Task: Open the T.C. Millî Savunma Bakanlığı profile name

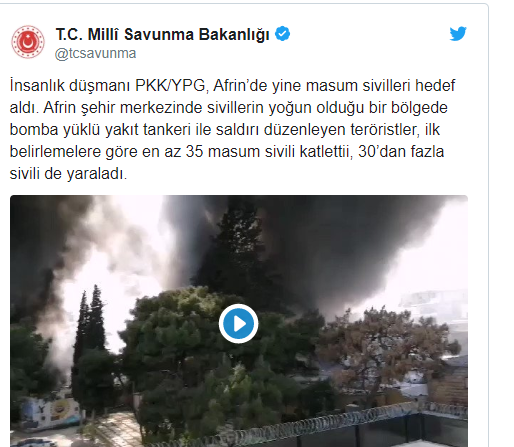Action: click(162, 34)
